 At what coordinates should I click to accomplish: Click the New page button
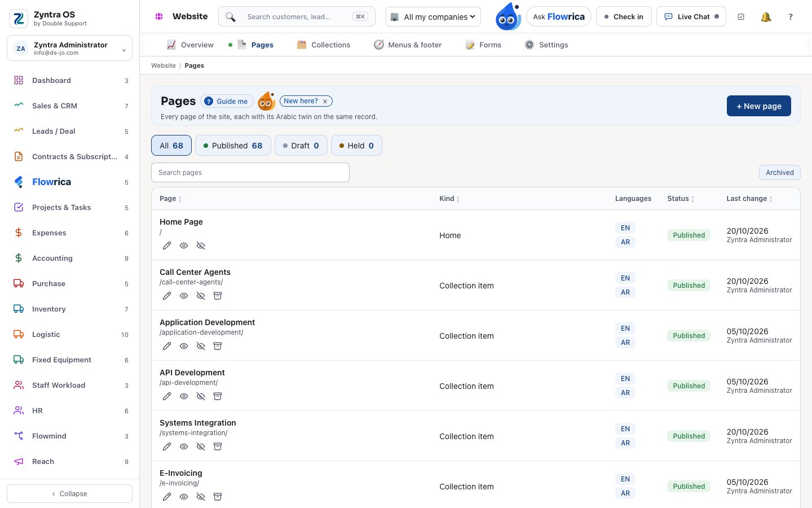759,106
